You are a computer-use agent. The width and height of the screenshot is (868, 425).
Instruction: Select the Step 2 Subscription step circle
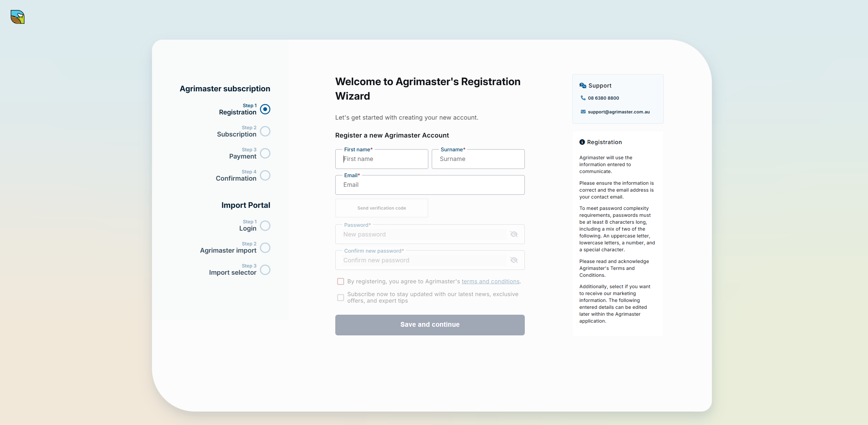coord(265,131)
